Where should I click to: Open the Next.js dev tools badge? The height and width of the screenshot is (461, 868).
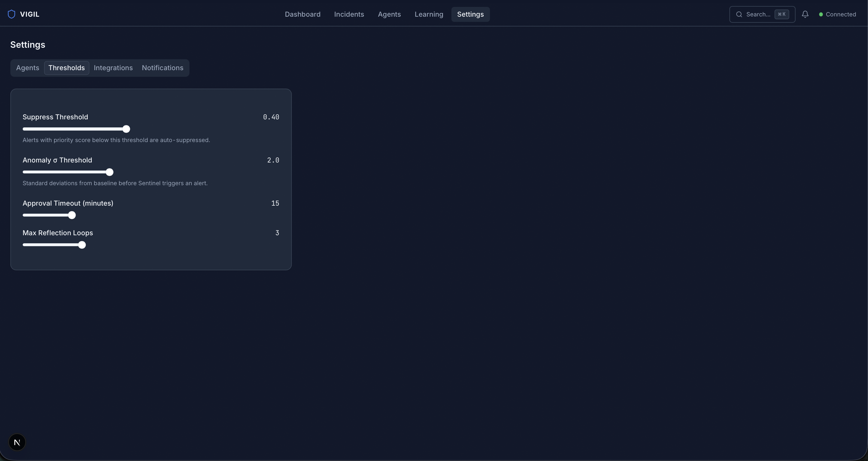click(x=17, y=442)
